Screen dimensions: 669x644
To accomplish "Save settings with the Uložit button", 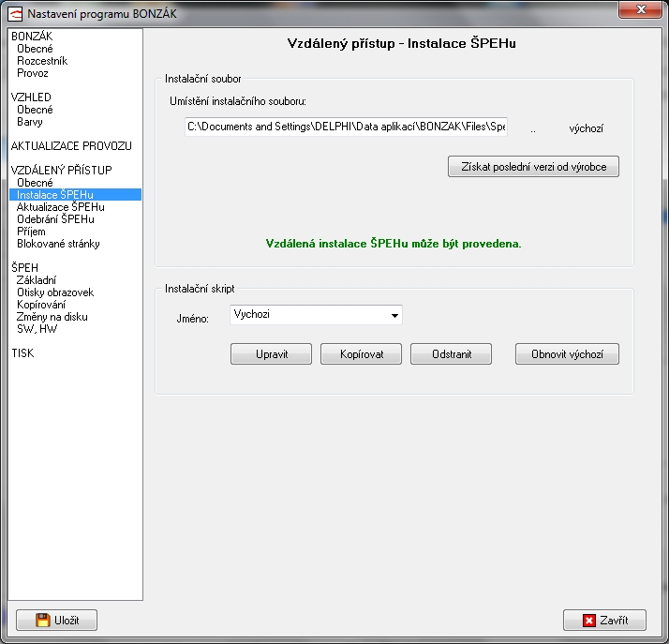I will (57, 621).
